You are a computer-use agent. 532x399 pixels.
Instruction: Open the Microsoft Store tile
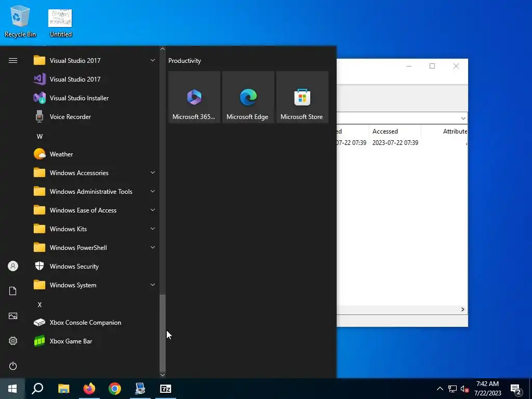click(302, 97)
